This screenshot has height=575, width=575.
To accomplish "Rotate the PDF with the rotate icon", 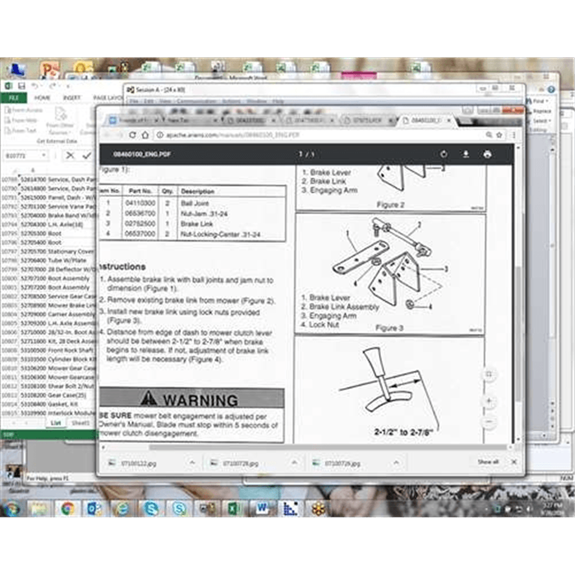I will 444,154.
